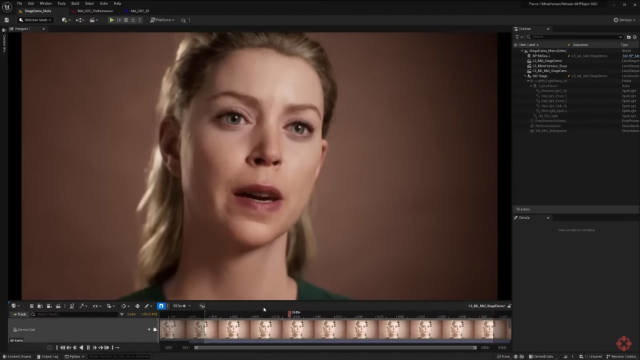Click the pause button in Sequencer playback
The height and width of the screenshot is (360, 640).
[x=88, y=348]
